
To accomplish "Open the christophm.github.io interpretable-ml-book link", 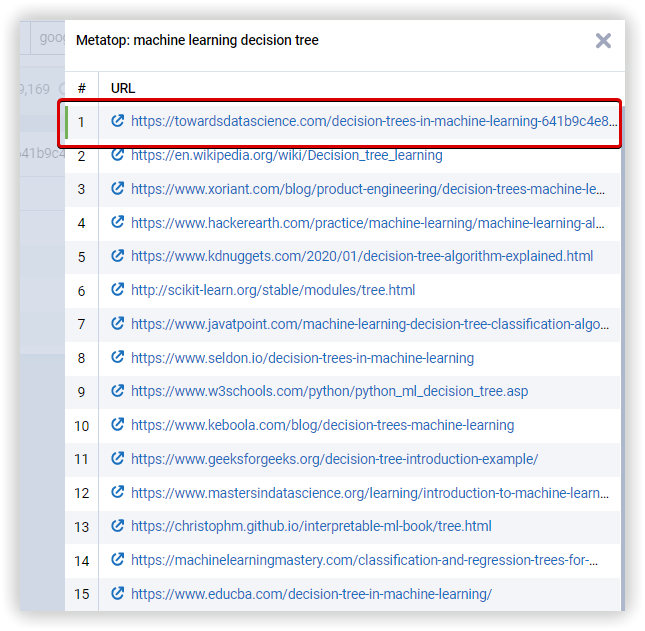I will point(311,526).
